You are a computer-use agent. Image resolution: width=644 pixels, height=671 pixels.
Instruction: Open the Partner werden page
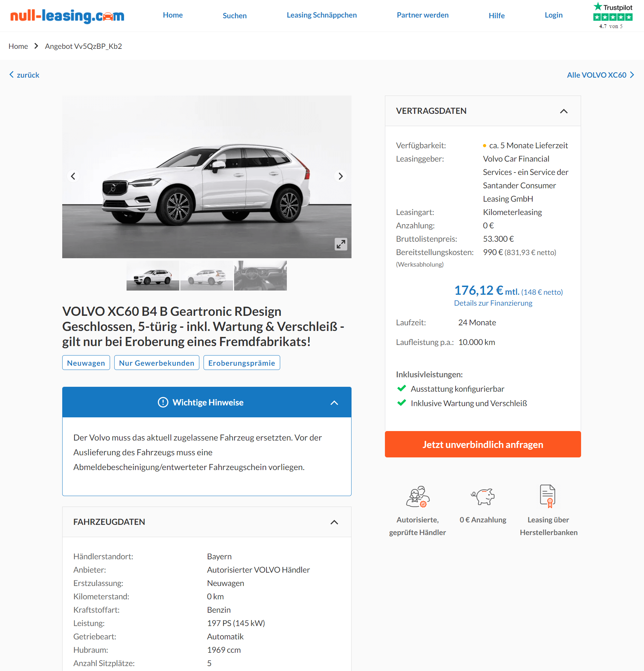(423, 15)
